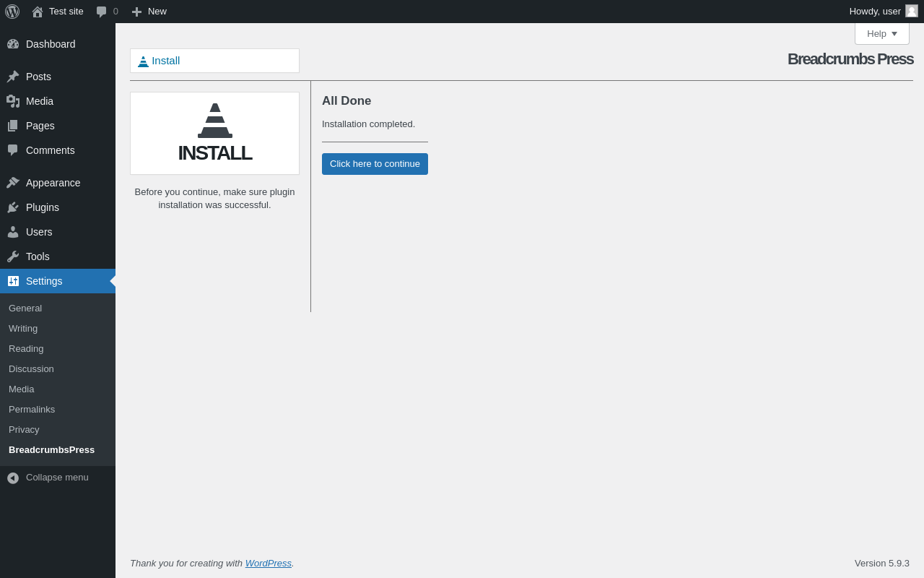
Task: Click the user avatar in top bar
Action: tap(912, 11)
